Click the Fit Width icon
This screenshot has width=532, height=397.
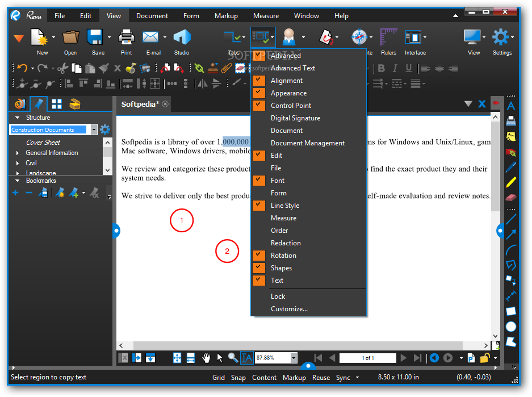click(191, 358)
